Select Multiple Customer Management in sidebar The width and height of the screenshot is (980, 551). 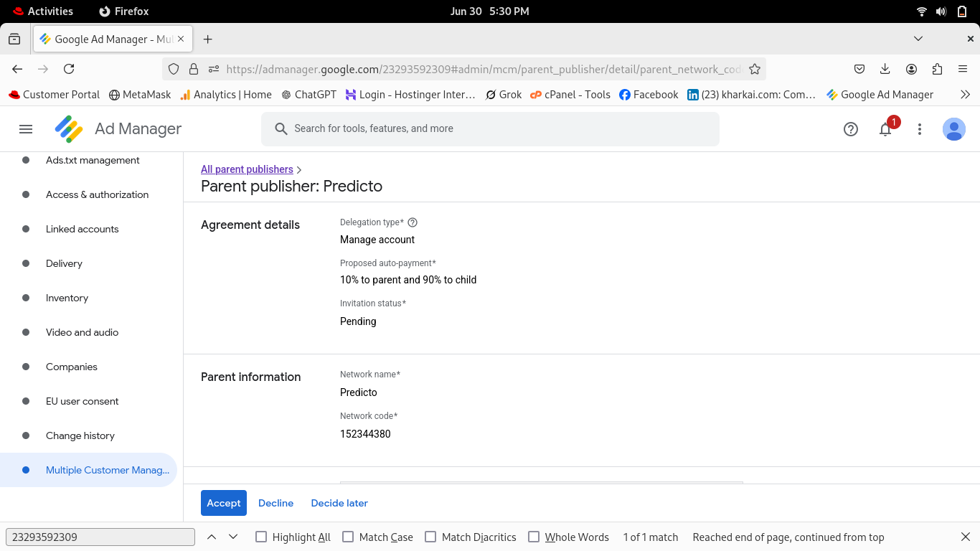coord(89,470)
